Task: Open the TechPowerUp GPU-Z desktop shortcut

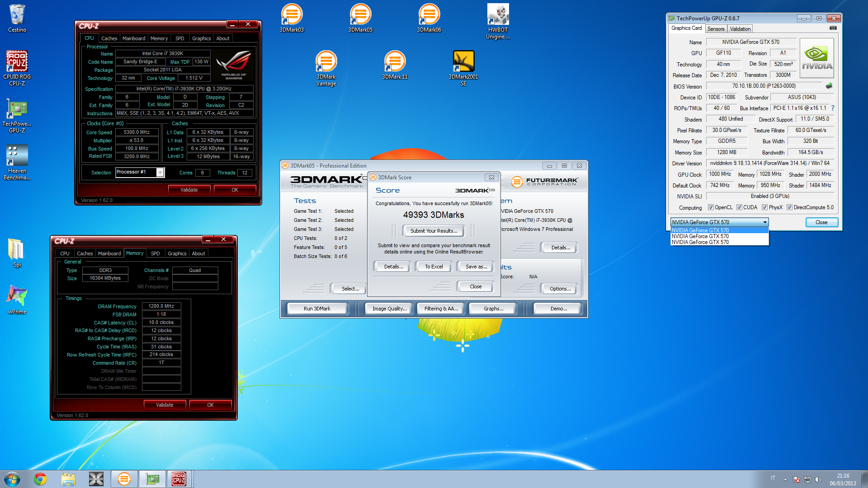Action: 17,115
